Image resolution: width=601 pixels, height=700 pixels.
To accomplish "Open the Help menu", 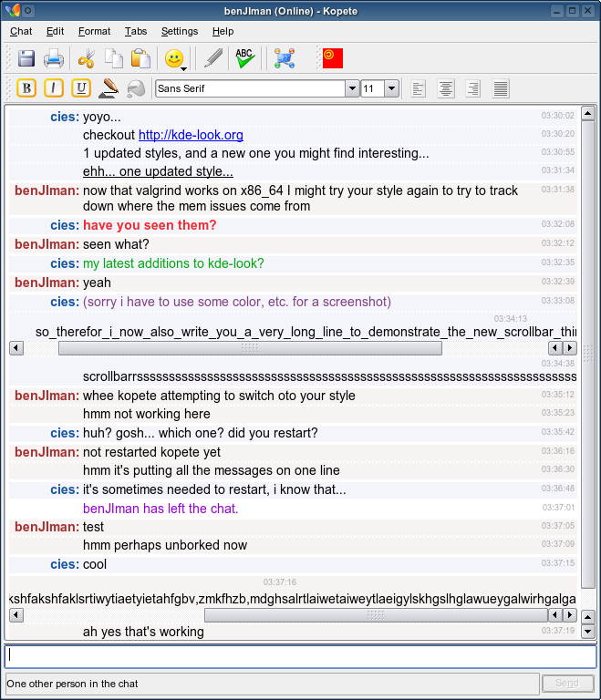I will click(223, 31).
